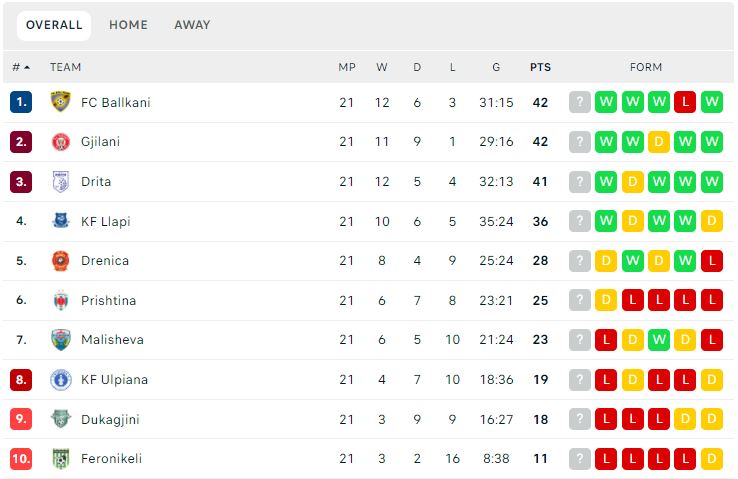The height and width of the screenshot is (479, 738).
Task: Switch to the HOME standings tab
Action: (128, 25)
